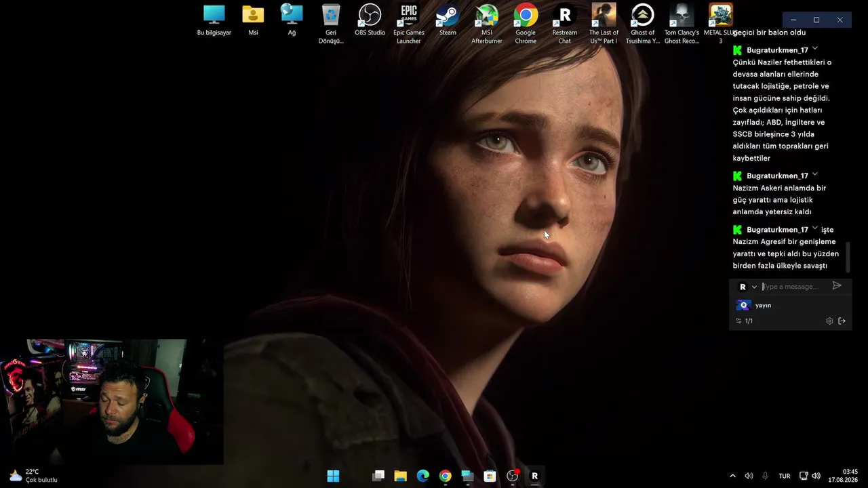Close the Restream Chat window
The image size is (868, 488).
[840, 20]
